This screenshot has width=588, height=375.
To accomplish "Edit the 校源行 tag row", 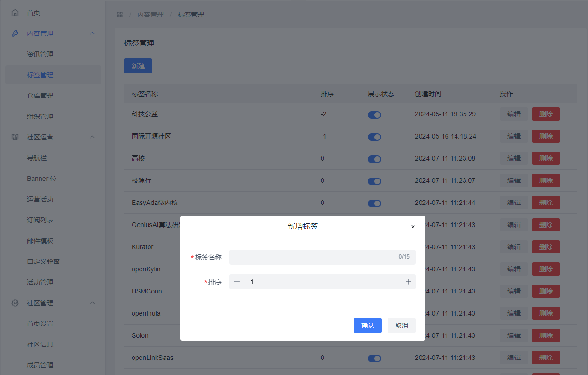I will coord(514,180).
